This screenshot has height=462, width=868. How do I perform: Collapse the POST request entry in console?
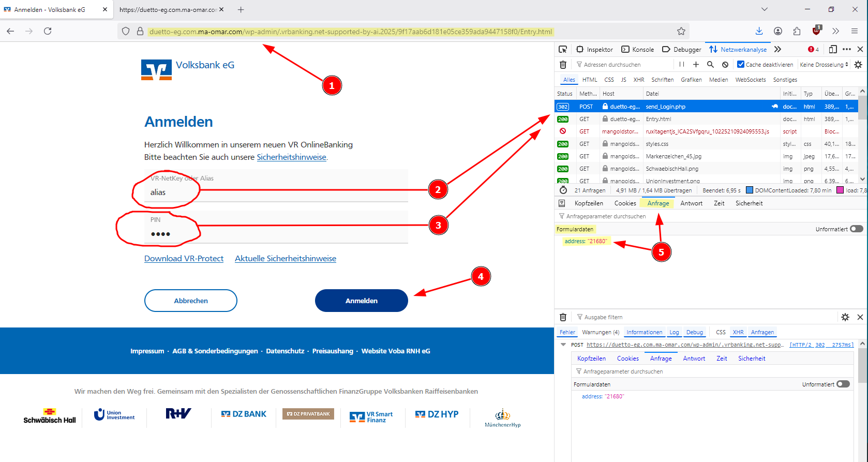click(563, 345)
